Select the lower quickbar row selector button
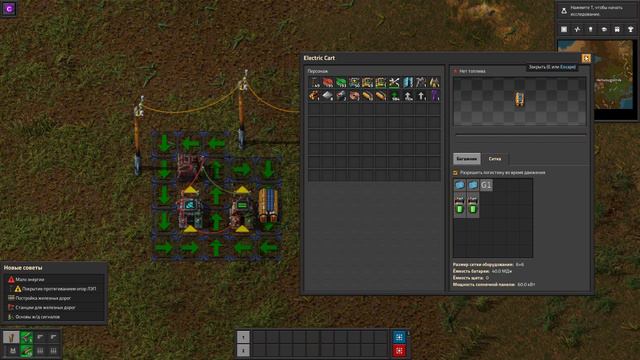This screenshot has width=640, height=360. (243, 351)
